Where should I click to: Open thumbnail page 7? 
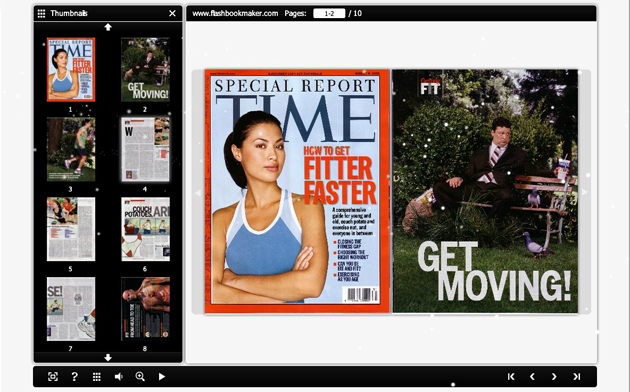click(x=71, y=309)
